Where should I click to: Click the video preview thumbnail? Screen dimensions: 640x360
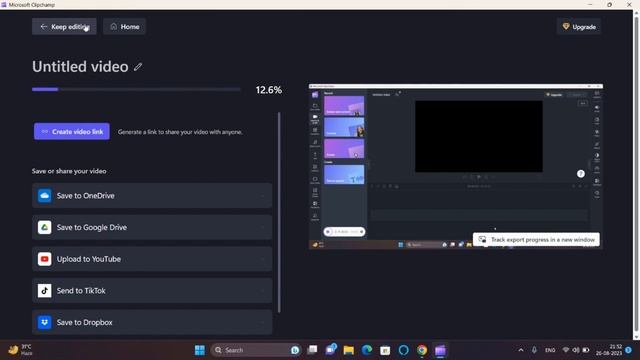456,167
